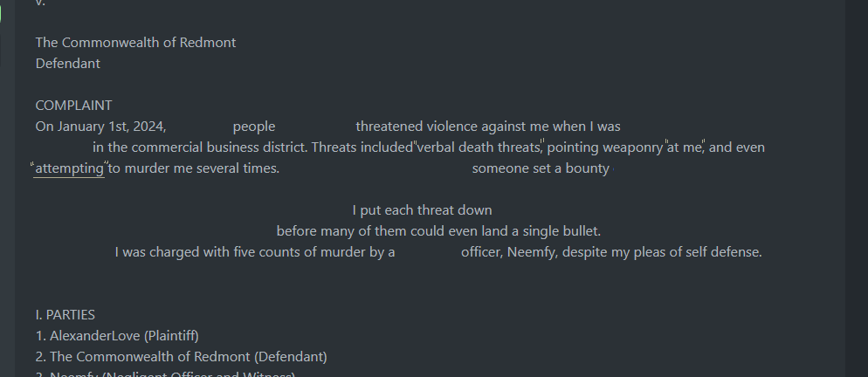
Task: Click the underlined word "attempting"
Action: [69, 168]
